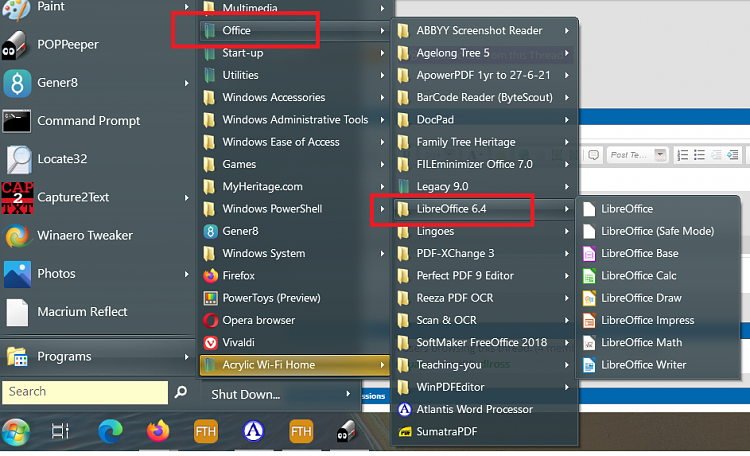Open the WinPDFEditor folder
This screenshot has height=456, width=750.
click(484, 387)
